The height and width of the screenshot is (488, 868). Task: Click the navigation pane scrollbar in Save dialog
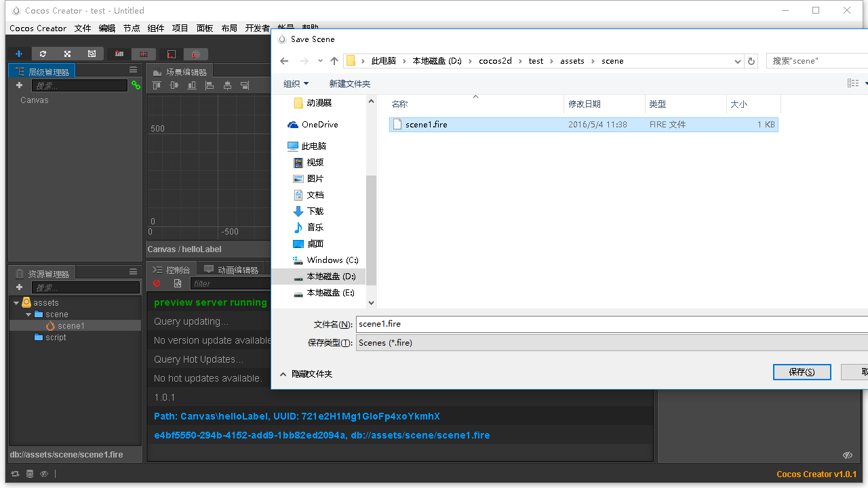(371, 230)
